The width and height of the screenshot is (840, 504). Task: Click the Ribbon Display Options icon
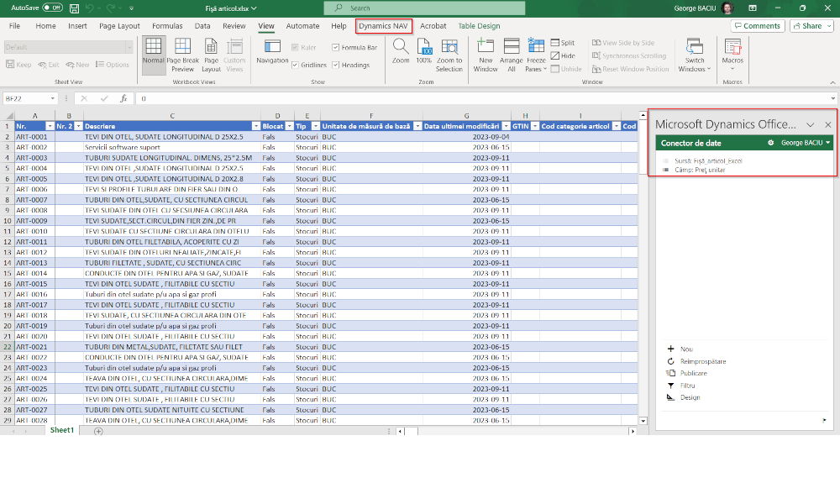753,8
